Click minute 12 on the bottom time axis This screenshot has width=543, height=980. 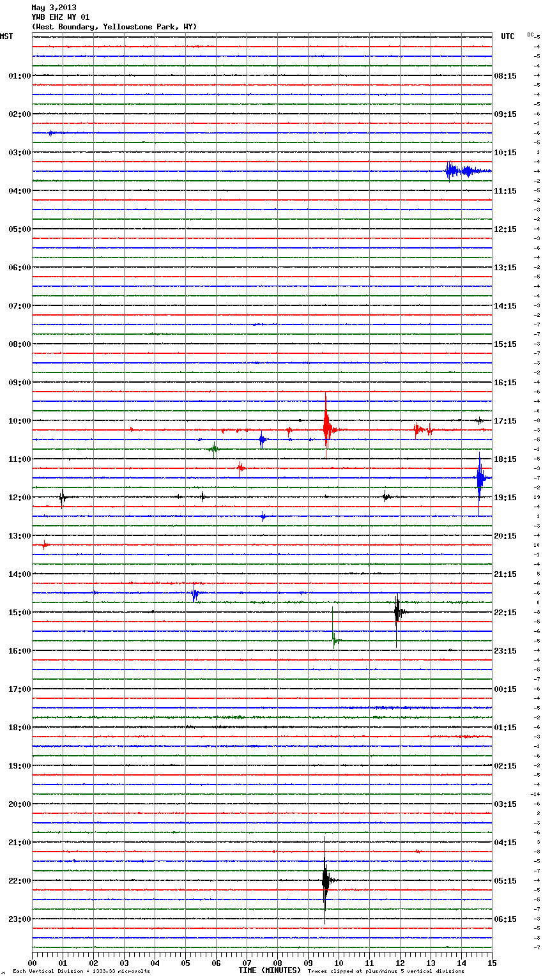coord(400,963)
